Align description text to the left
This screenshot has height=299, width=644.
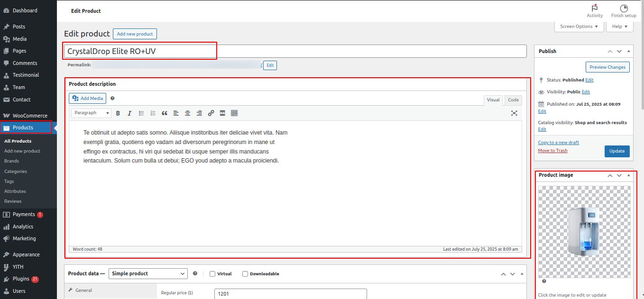(176, 113)
